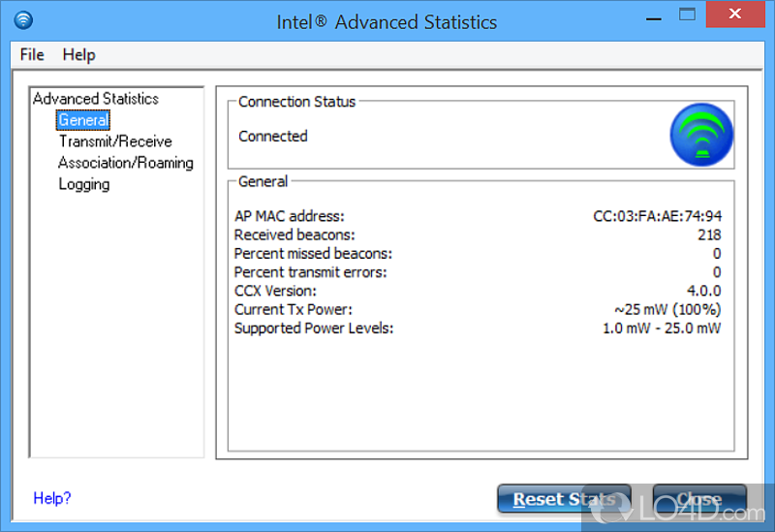Click the Connected status text
This screenshot has height=532, width=775.
(x=273, y=137)
